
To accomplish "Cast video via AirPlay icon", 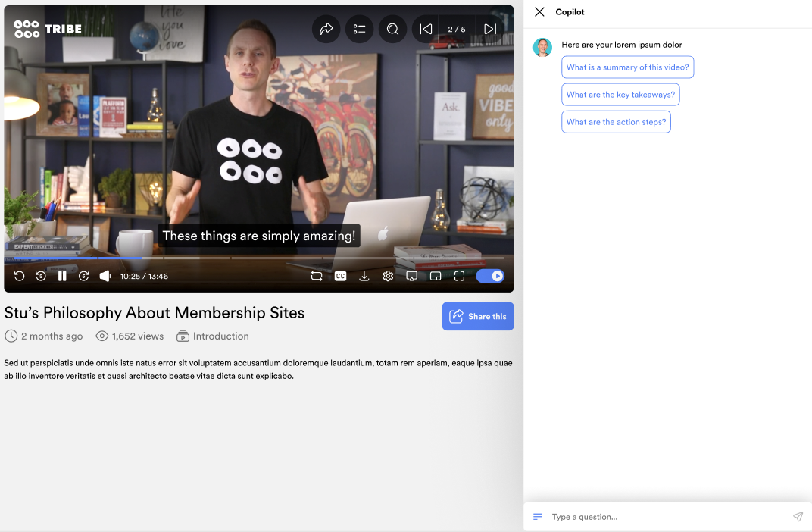I will (412, 277).
